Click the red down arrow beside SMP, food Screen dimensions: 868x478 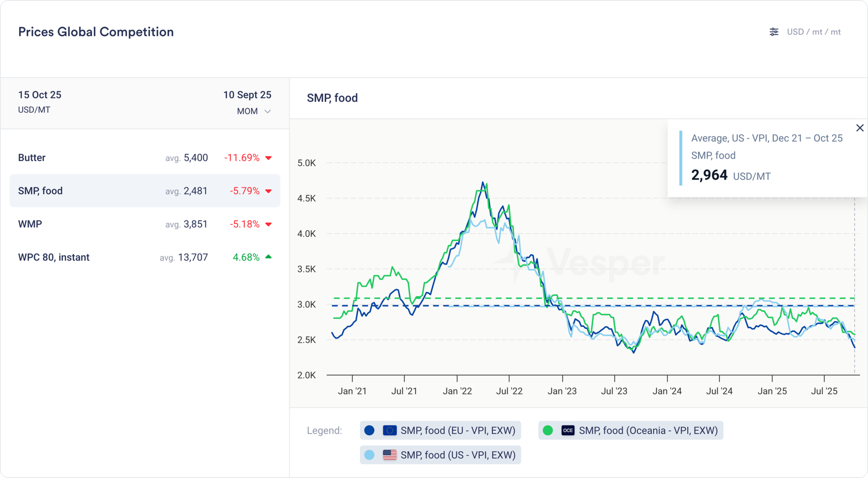[269, 191]
